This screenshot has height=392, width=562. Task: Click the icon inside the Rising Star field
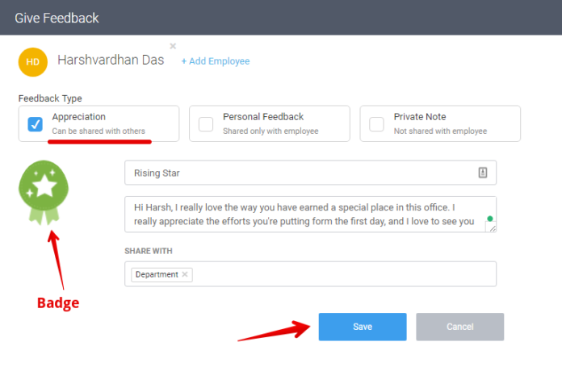[482, 173]
